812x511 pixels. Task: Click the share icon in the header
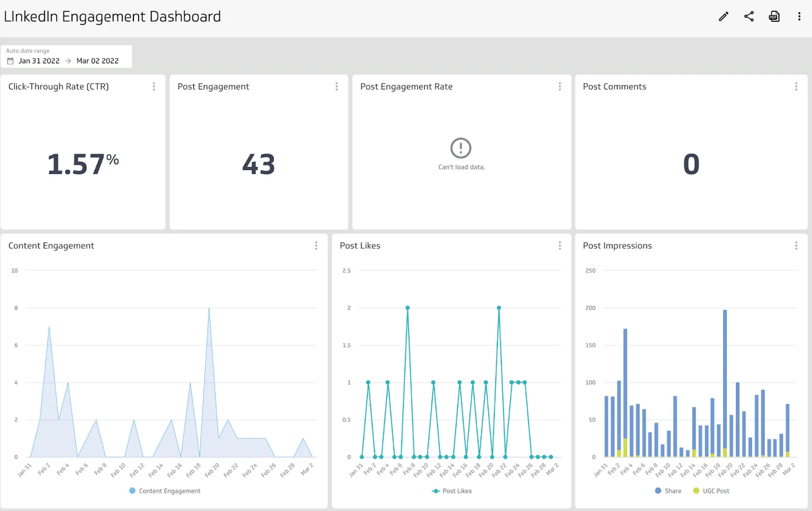pyautogui.click(x=749, y=16)
